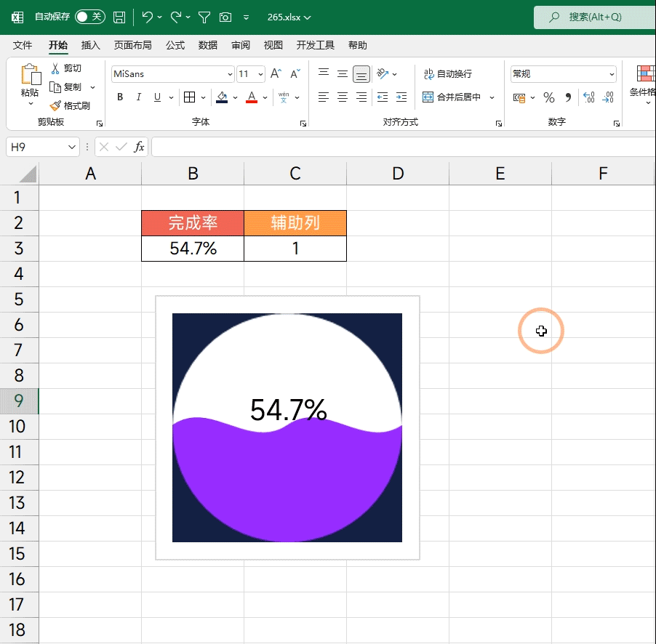Expand the 复制 options arrow
This screenshot has width=656, height=644.
[93, 87]
